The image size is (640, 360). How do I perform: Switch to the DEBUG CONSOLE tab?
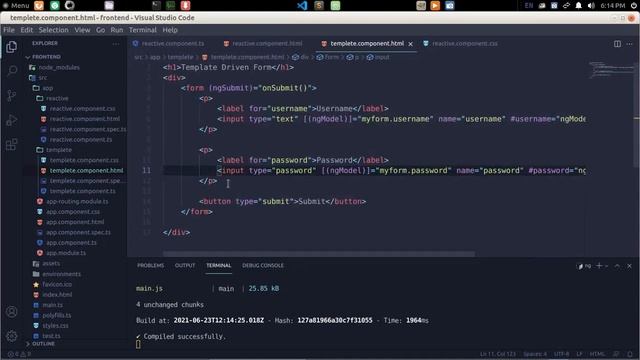263,266
